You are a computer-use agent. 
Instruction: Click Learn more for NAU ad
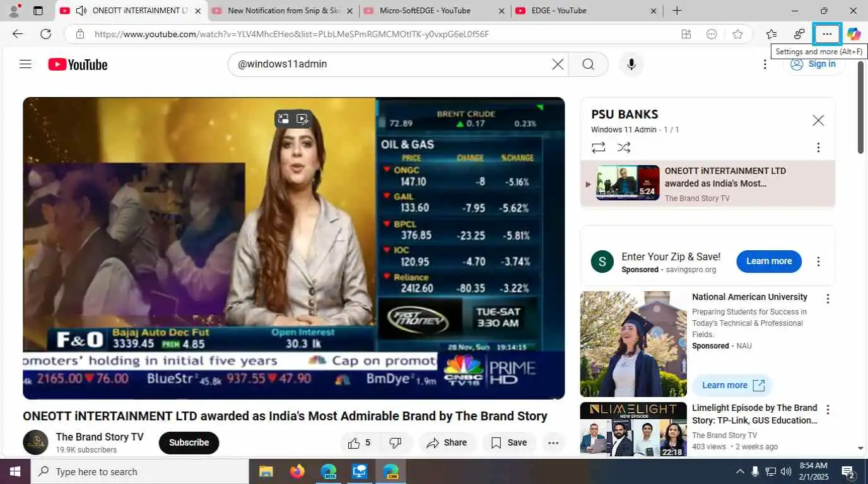pyautogui.click(x=732, y=385)
